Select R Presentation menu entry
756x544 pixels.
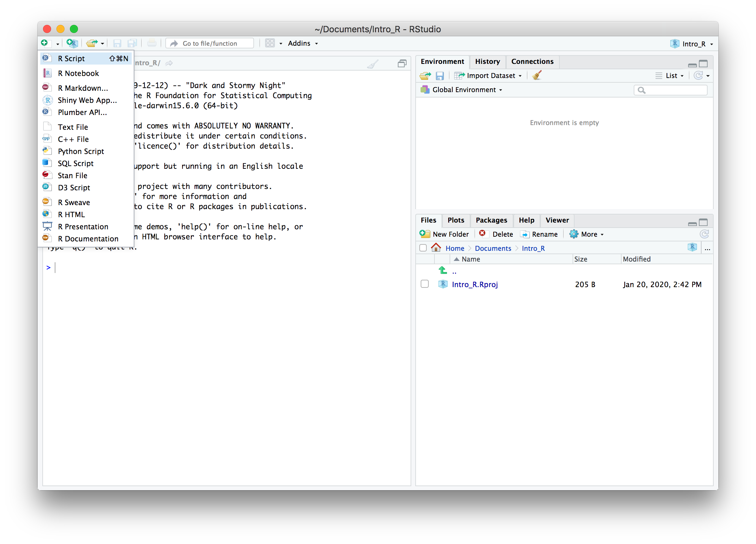(86, 227)
